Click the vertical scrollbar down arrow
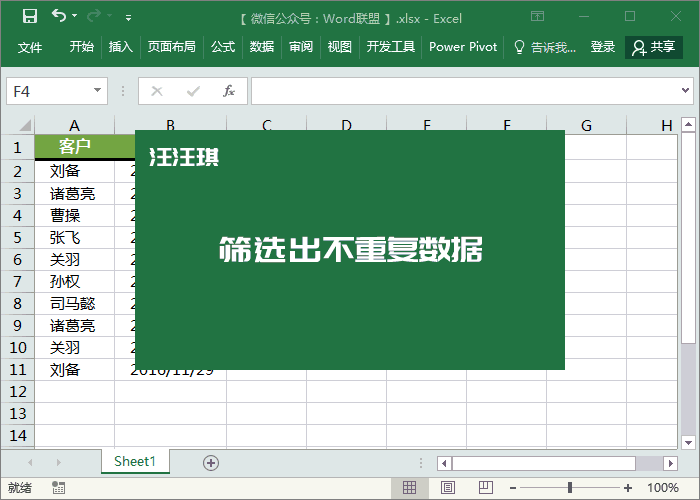The height and width of the screenshot is (500, 700). pos(688,442)
